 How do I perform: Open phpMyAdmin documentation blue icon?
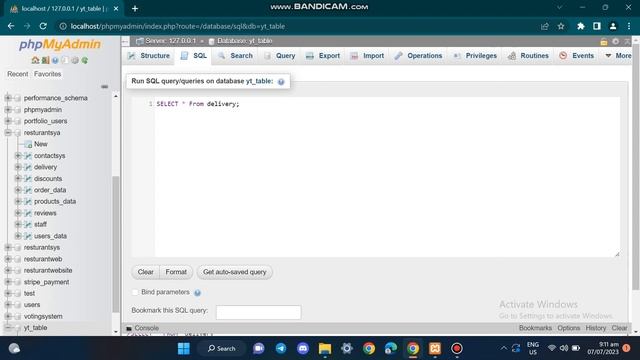[55, 60]
